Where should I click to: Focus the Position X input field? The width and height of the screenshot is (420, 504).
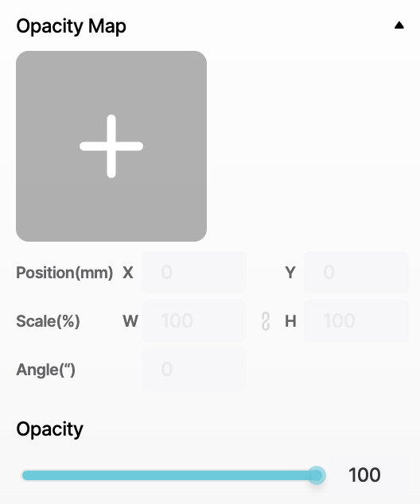tap(194, 272)
